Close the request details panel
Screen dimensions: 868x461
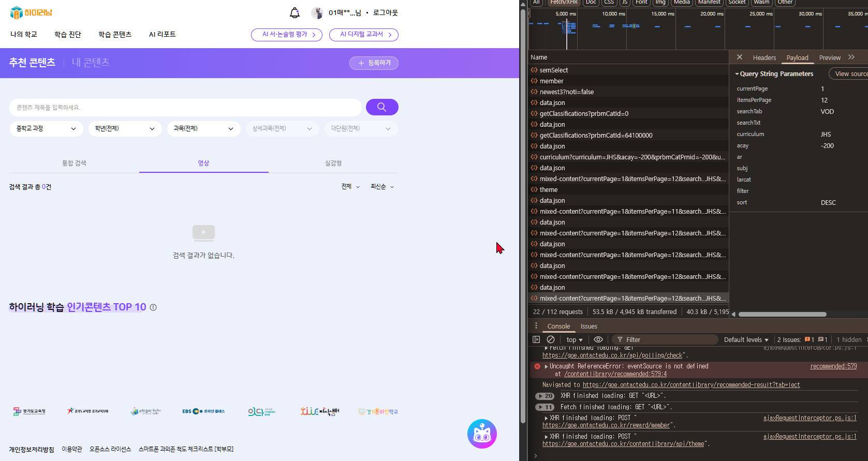point(740,57)
